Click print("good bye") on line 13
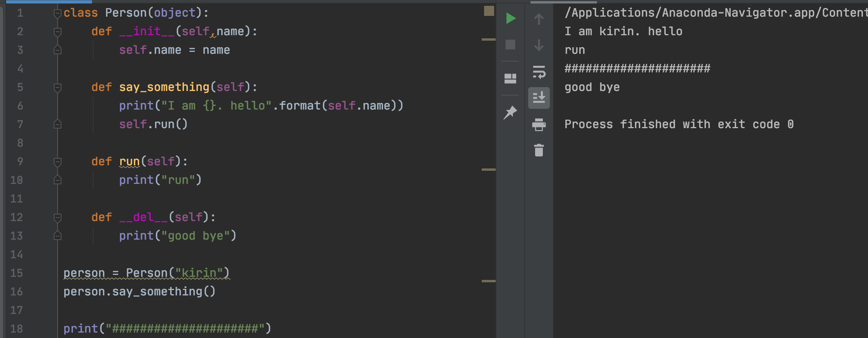This screenshot has width=868, height=338. (178, 236)
